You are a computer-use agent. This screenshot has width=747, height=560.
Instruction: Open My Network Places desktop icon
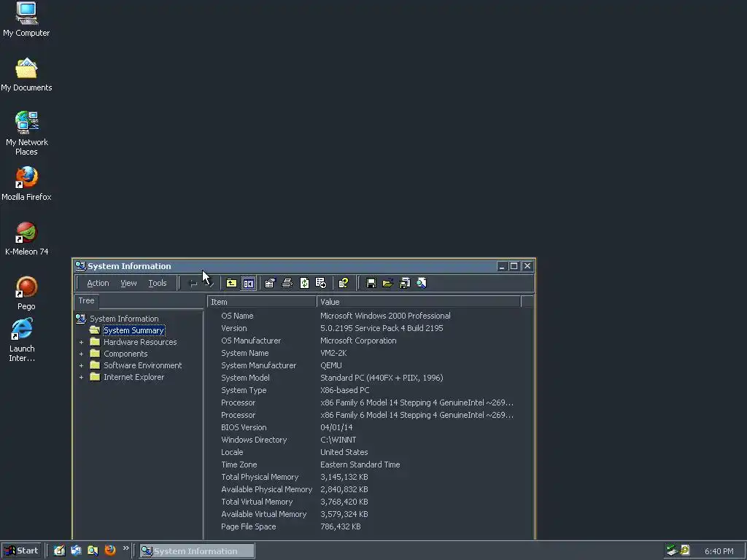26,133
